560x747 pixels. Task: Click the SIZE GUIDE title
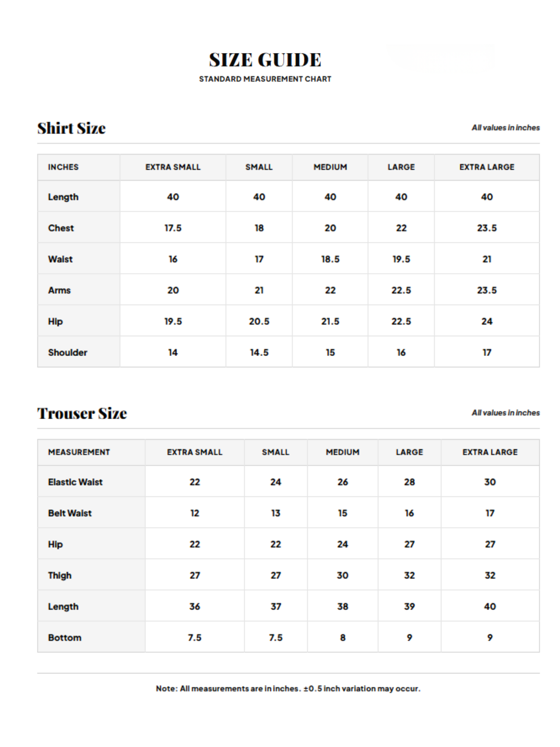coord(265,60)
